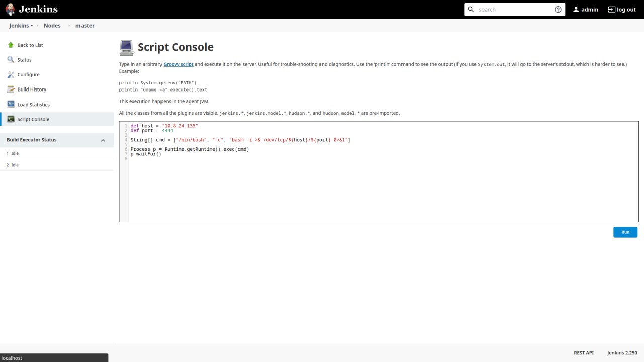This screenshot has width=644, height=362.
Task: Click the admin user icon
Action: [576, 9]
